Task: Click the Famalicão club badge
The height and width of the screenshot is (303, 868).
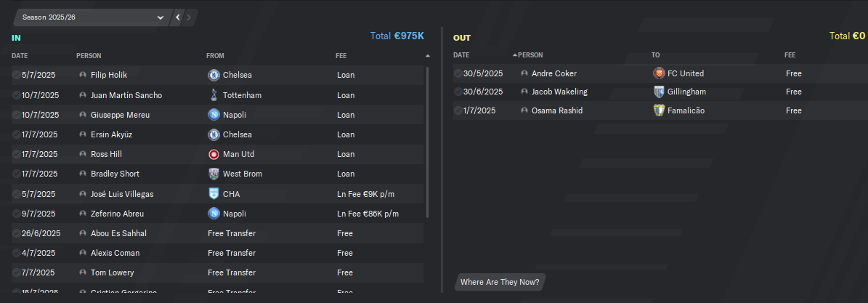Action: 659,110
